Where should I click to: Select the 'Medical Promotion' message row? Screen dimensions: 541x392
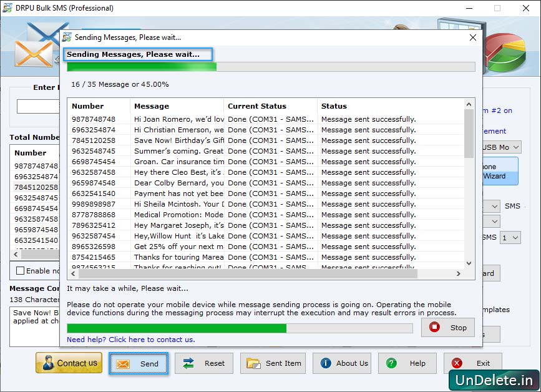point(266,215)
